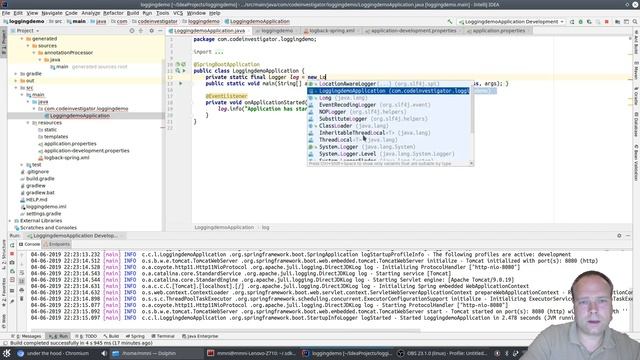Screen dimensions: 640x360
Task: Open TODO tool window button
Action: pos(86,336)
